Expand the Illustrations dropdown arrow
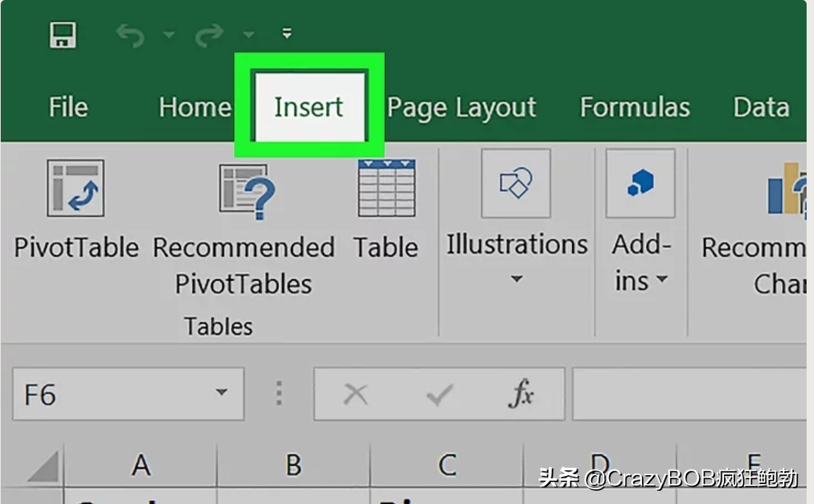The height and width of the screenshot is (504, 814). point(516,279)
